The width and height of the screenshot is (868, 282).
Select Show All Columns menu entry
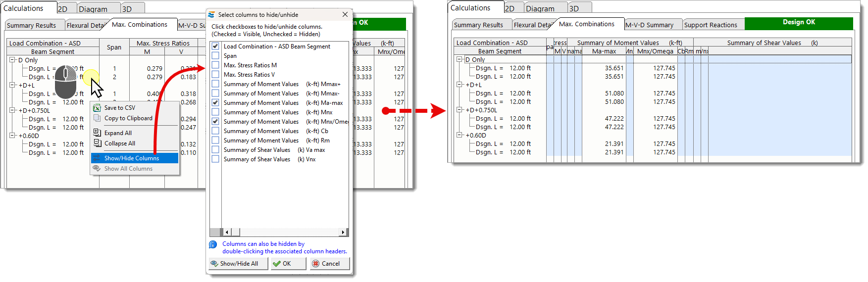pyautogui.click(x=135, y=169)
